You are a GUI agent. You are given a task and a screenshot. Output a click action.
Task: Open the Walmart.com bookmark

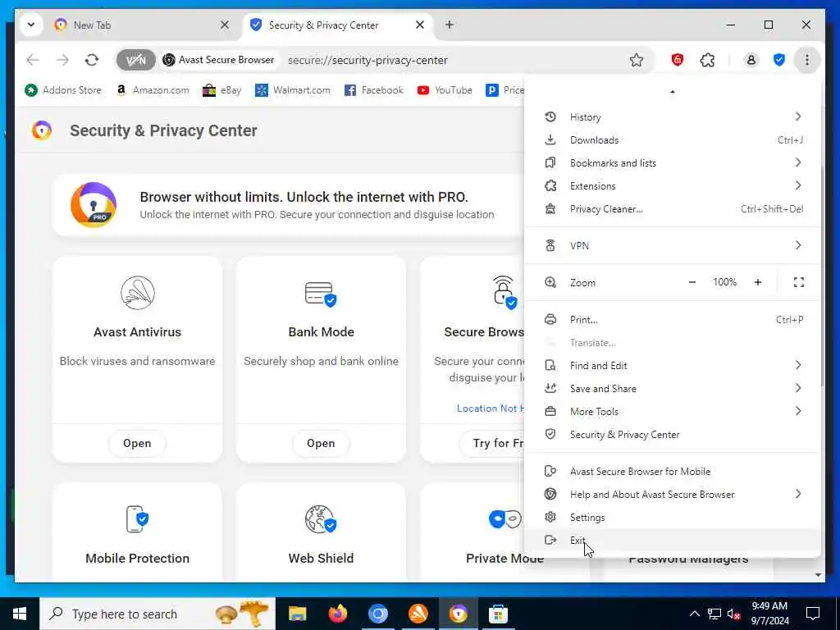pyautogui.click(x=293, y=90)
